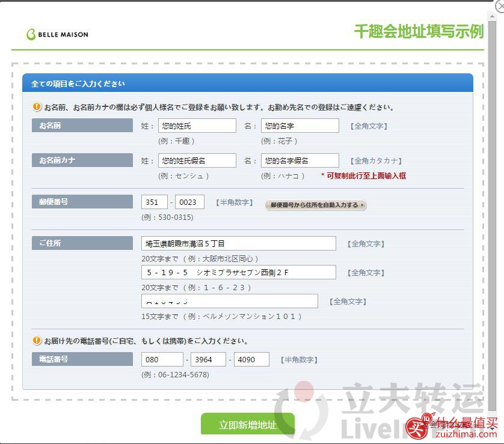Screen dimensions: 504x444
Task: Click the 【半角数字】 hint beside postal code
Action: (235, 202)
